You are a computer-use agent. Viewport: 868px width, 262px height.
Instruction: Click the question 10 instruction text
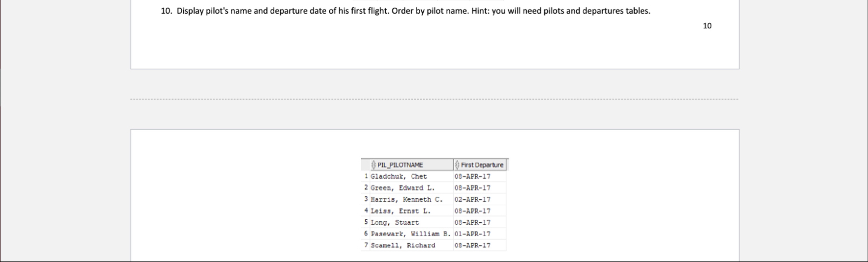413,11
